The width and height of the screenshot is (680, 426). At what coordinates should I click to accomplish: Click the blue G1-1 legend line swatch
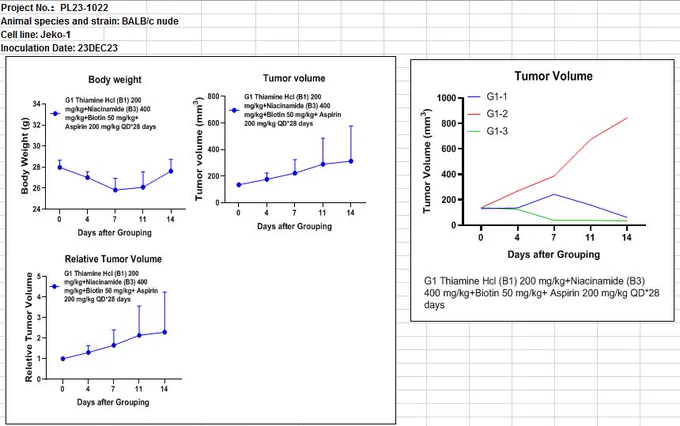pyautogui.click(x=474, y=97)
